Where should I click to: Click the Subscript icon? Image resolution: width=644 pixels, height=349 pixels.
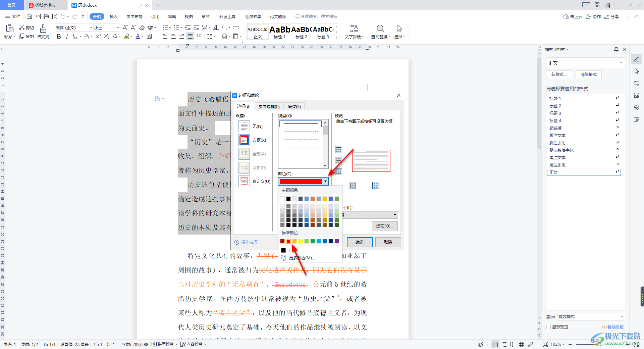pos(107,36)
